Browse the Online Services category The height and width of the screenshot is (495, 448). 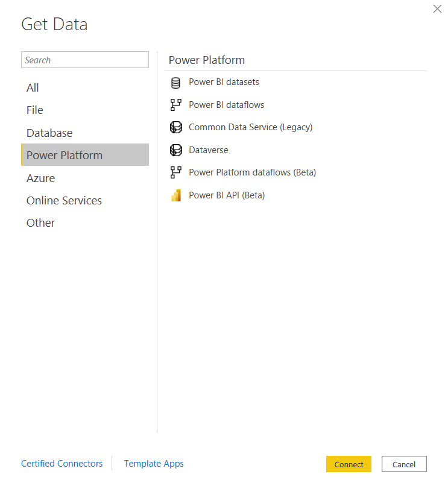point(64,200)
